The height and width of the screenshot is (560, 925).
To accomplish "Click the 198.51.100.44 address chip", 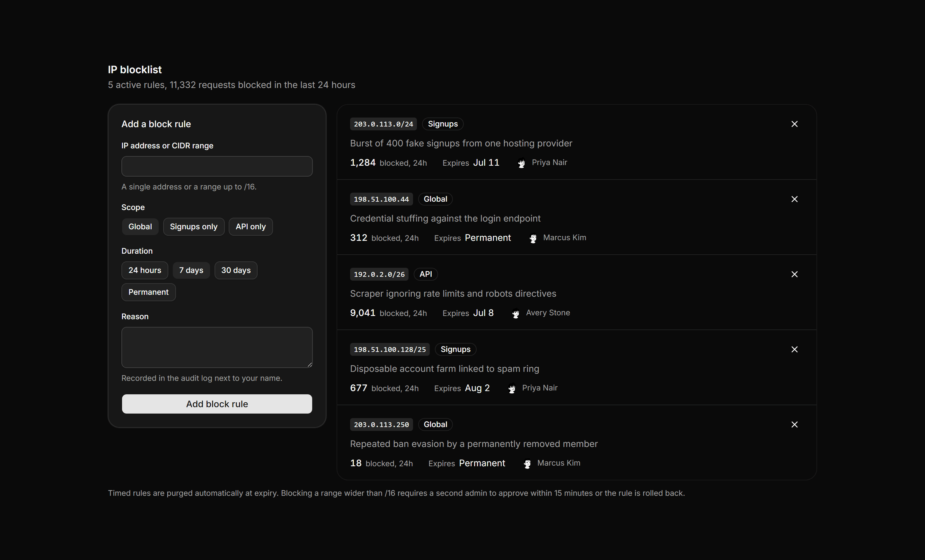I will coord(382,199).
